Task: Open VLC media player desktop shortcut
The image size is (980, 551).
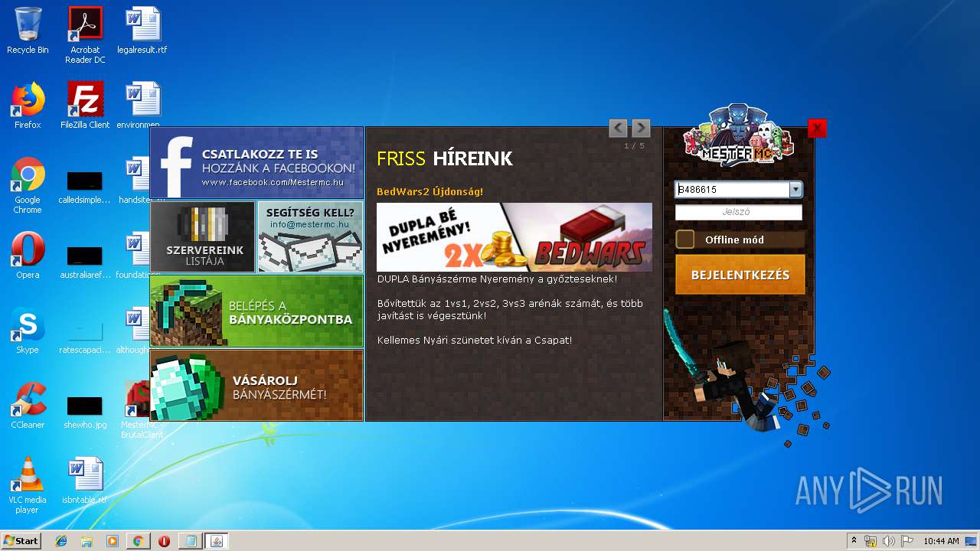Action: coord(28,485)
